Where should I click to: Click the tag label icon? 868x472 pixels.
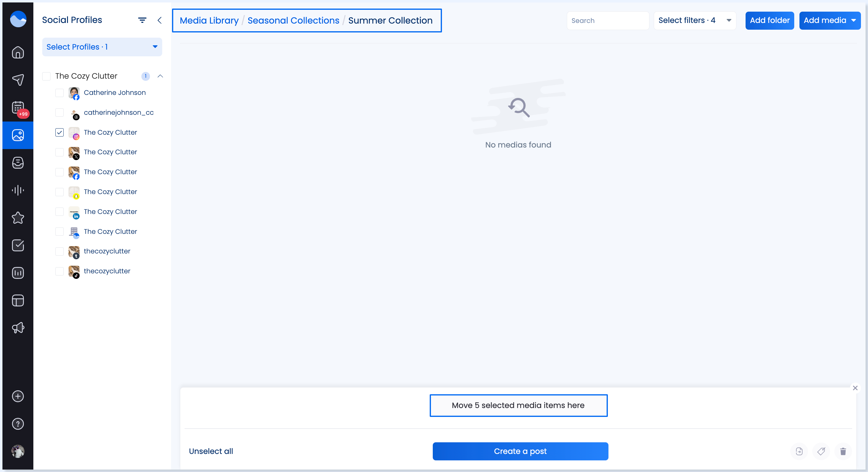(x=821, y=451)
